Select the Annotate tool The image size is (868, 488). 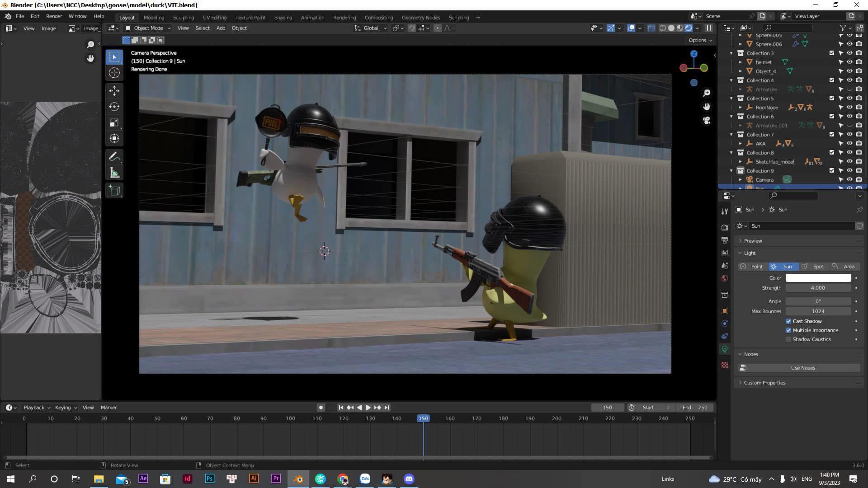[114, 157]
